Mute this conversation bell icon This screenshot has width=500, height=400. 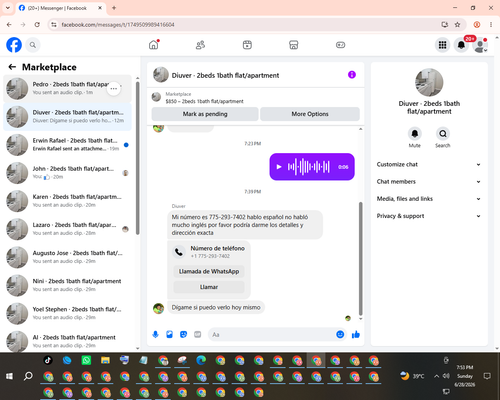[x=415, y=134]
